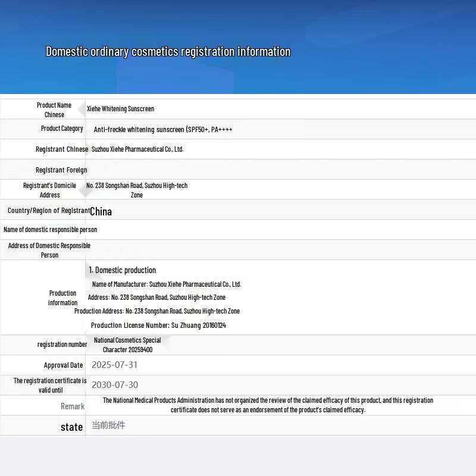The height and width of the screenshot is (476, 476).
Task: Select the 'Address: No. 238 Songshan Road' line
Action: coord(156,297)
